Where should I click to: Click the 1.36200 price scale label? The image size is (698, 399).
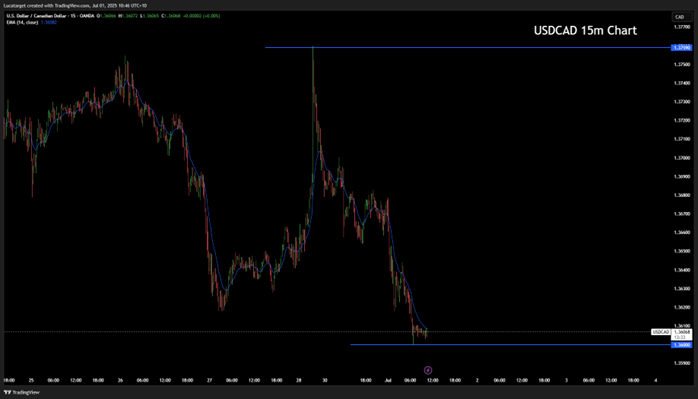[x=682, y=307]
